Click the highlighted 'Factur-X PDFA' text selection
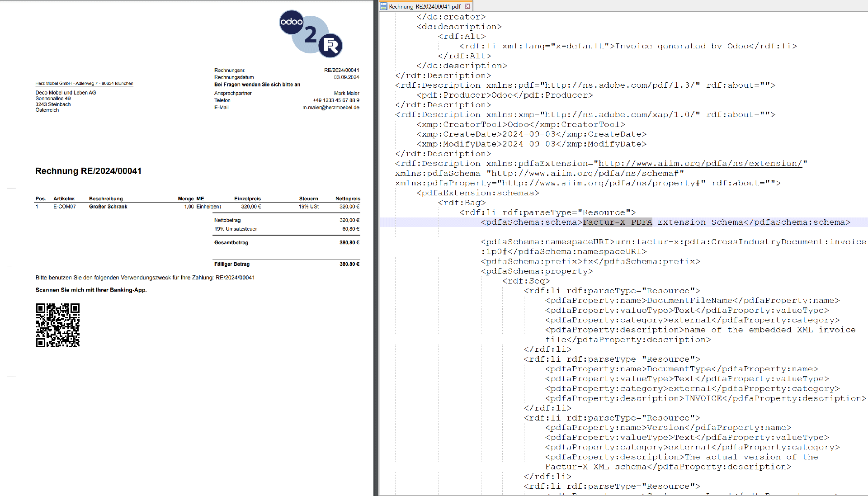The height and width of the screenshot is (496, 868). (617, 222)
